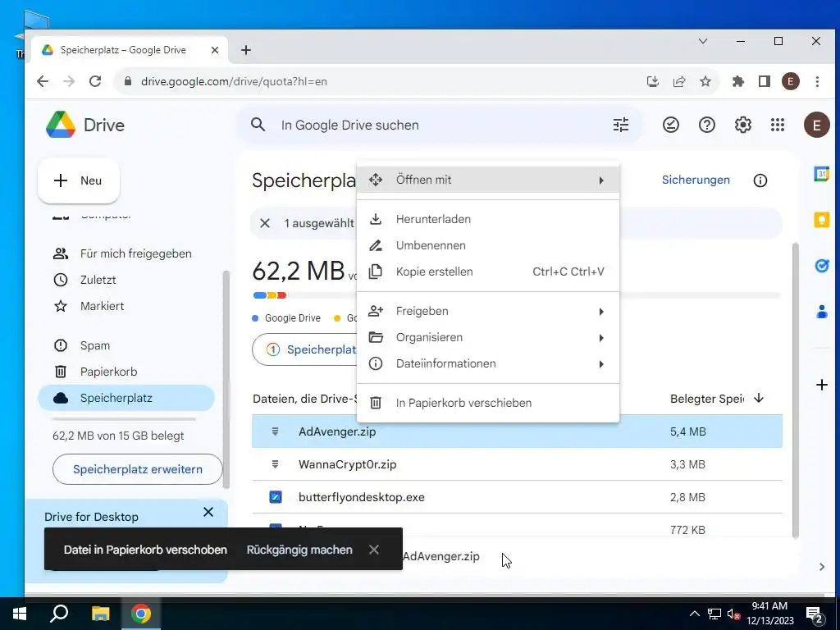The height and width of the screenshot is (630, 840).
Task: Reload the page
Action: [95, 81]
